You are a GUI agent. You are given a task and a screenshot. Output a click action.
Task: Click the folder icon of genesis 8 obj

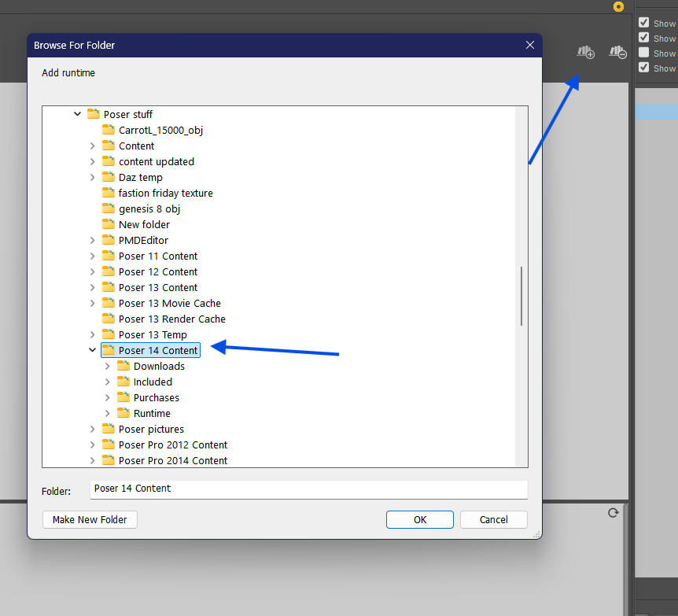[x=108, y=208]
